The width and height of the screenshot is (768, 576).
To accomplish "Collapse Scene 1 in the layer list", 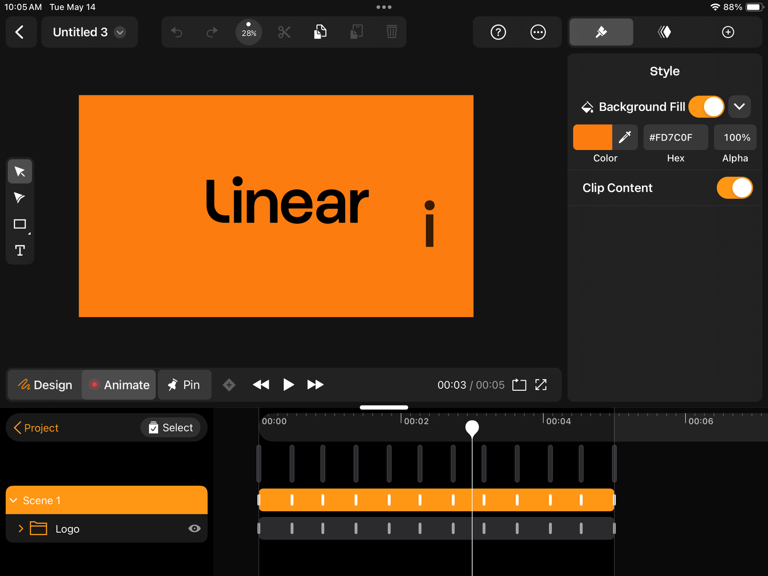I will pyautogui.click(x=14, y=501).
